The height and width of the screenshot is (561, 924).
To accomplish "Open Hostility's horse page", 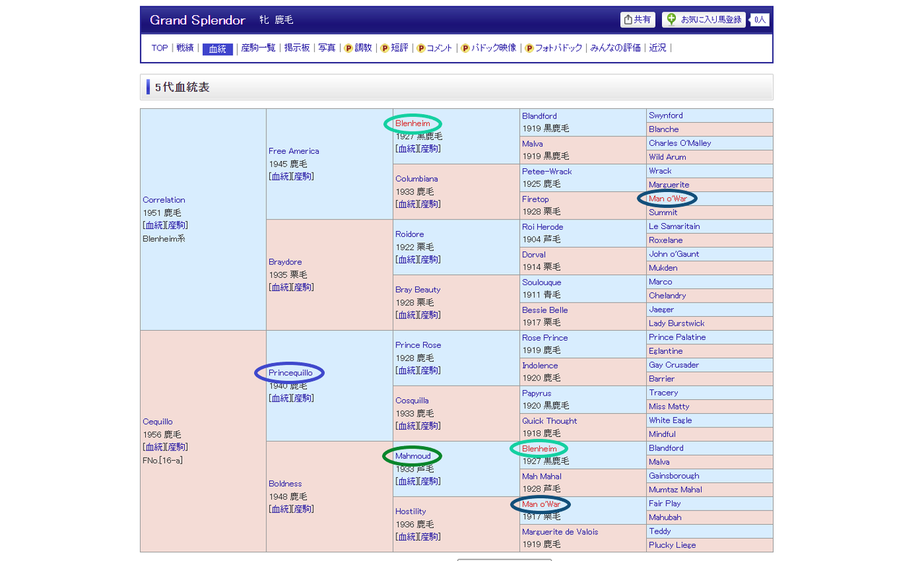I will 411,512.
